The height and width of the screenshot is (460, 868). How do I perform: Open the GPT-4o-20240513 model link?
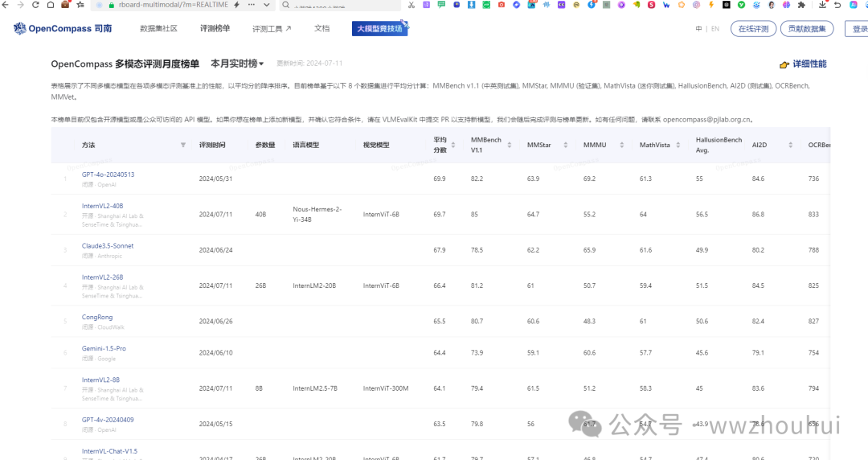pyautogui.click(x=108, y=175)
